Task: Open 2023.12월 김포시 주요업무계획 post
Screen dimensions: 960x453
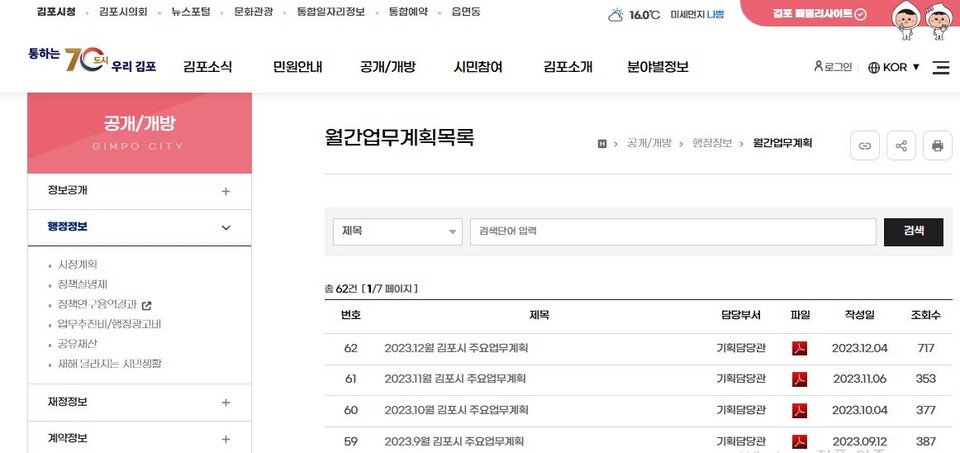Action: point(456,348)
